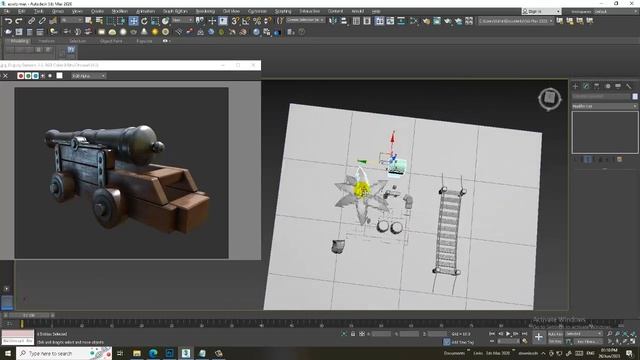640x360 pixels.
Task: Click the cone primitive icon in toolbar
Action: [x=144, y=32]
